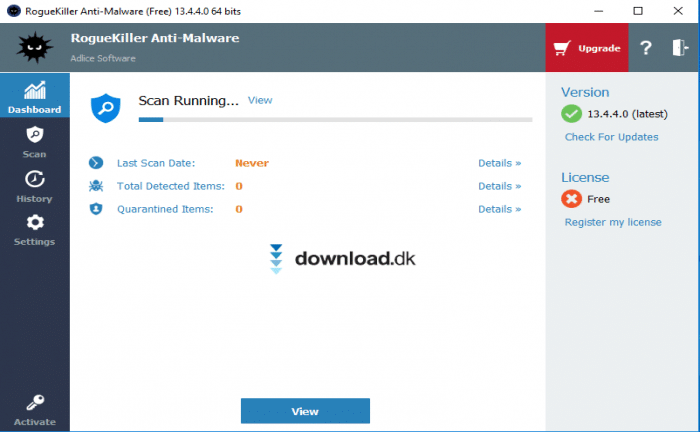Click Check For Updates link

[611, 137]
